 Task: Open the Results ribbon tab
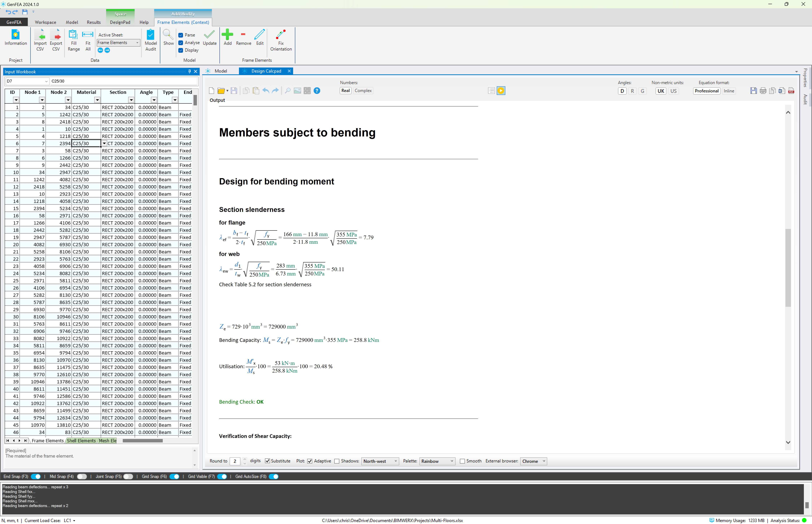[x=93, y=22]
